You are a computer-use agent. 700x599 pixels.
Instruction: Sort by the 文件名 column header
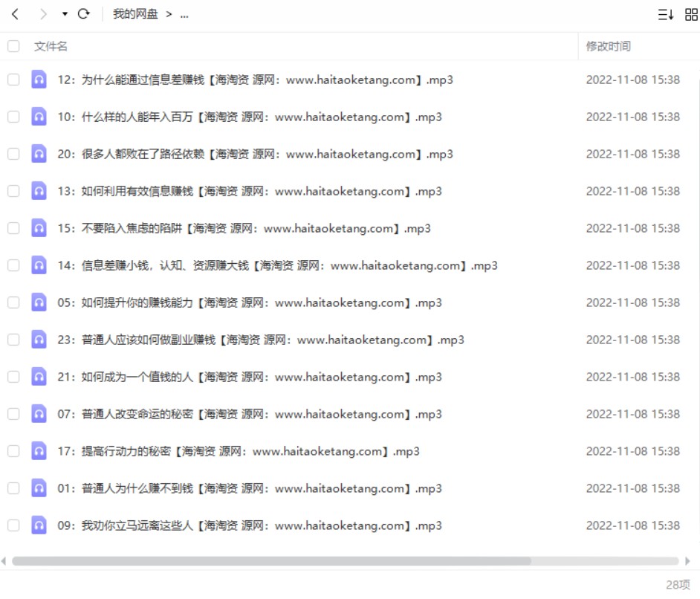pyautogui.click(x=51, y=46)
